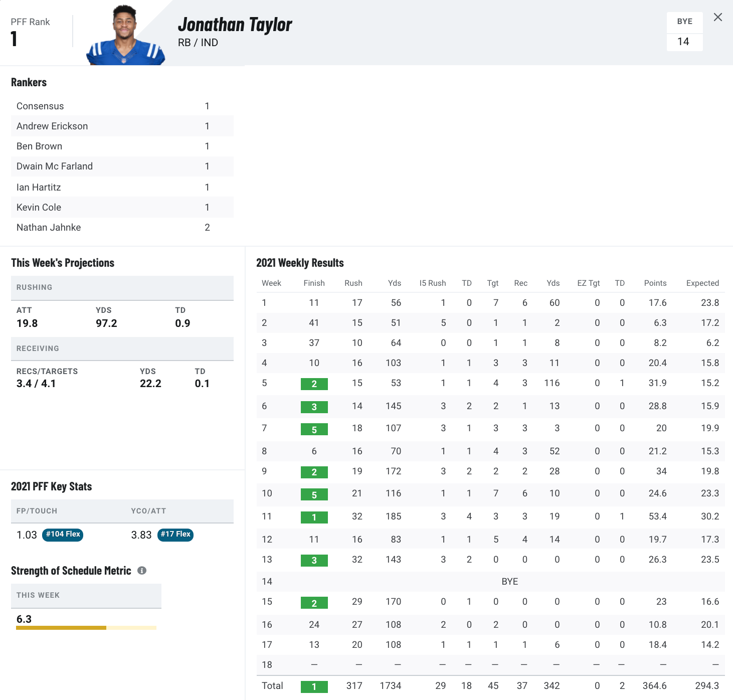Click the Rec column header
This screenshot has height=700, width=733.
521,283
